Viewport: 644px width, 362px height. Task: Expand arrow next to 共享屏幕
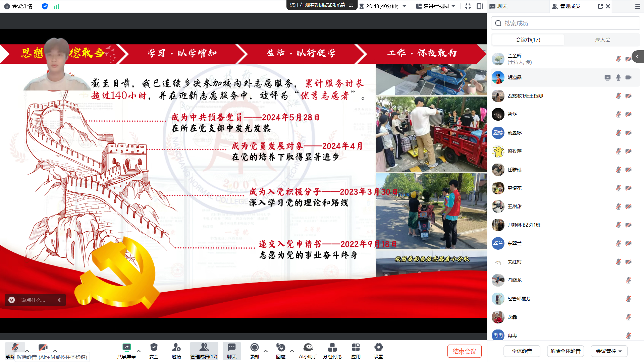139,351
